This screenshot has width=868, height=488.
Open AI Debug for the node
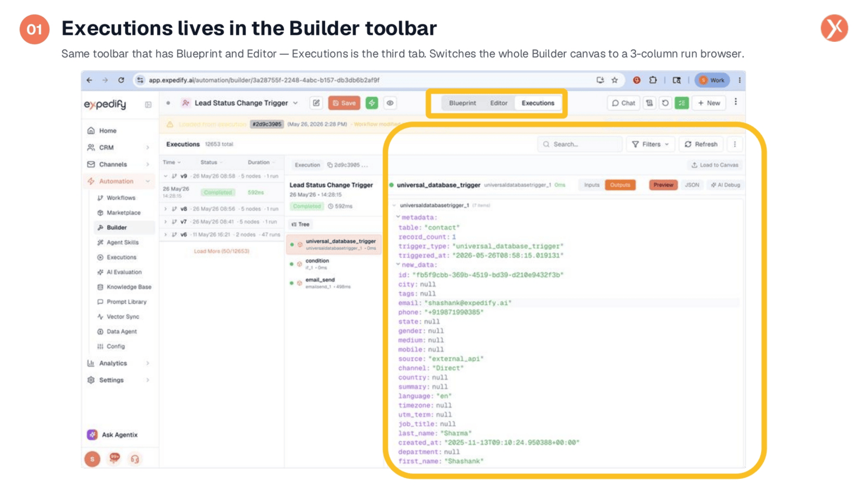pyautogui.click(x=725, y=185)
